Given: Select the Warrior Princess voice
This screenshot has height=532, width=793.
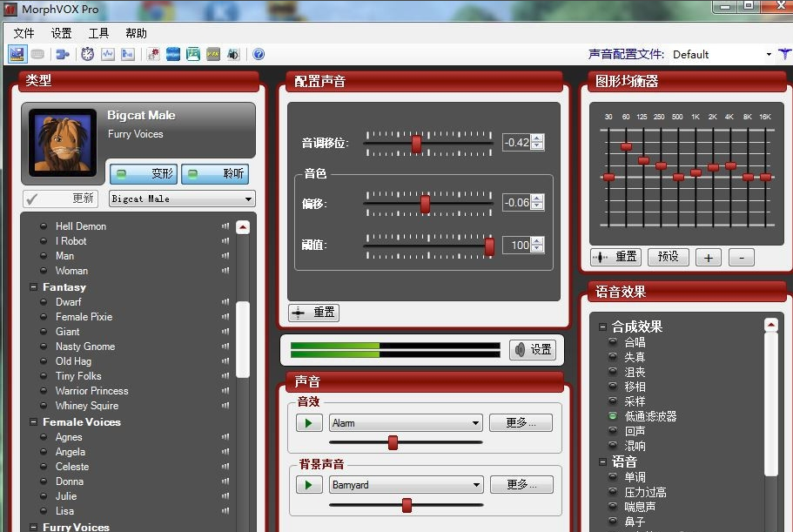Looking at the screenshot, I should pos(91,391).
